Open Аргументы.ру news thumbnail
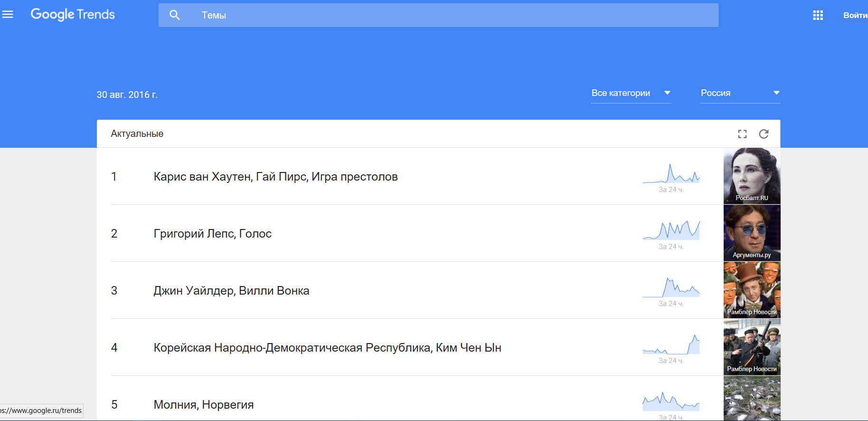 752,233
